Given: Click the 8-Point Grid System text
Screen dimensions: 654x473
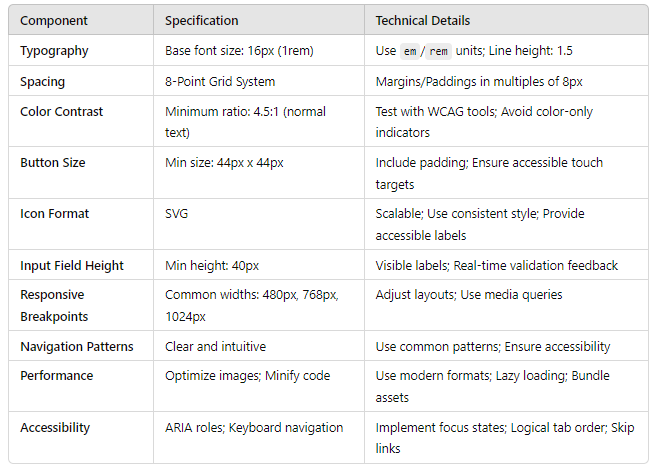Looking at the screenshot, I should click(x=220, y=81).
